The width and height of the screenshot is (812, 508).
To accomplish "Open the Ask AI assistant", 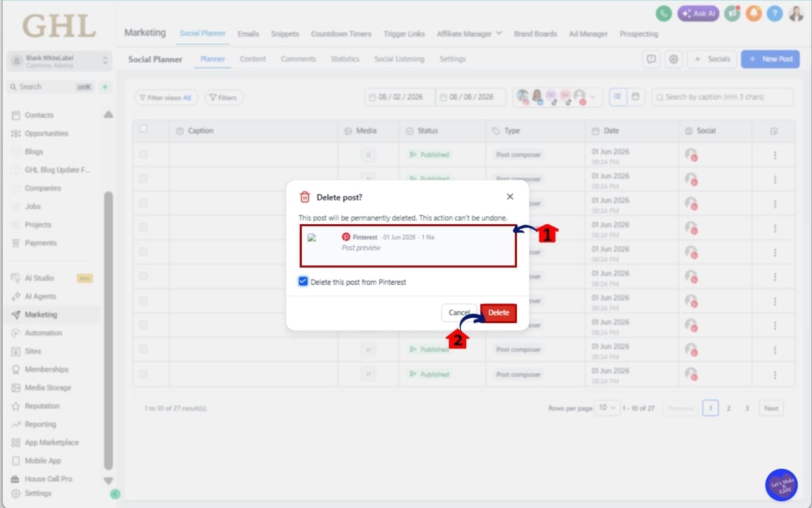I will [x=698, y=13].
